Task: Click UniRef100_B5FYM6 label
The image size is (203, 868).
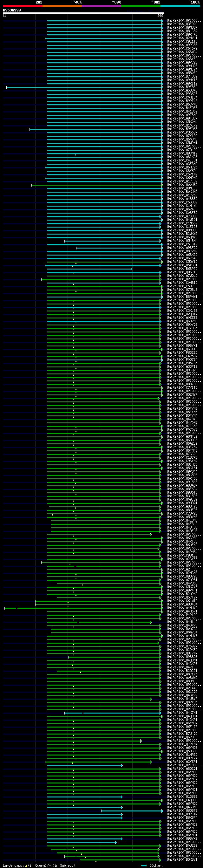Action: 182,409
